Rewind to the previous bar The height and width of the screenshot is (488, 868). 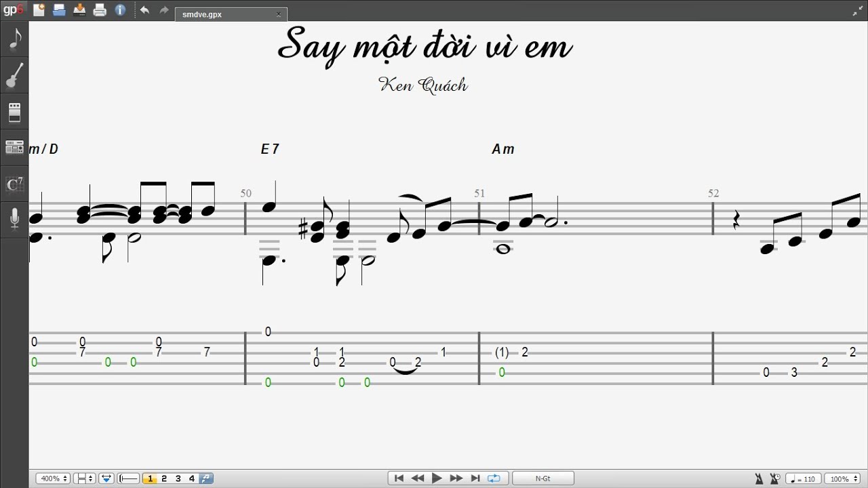(418, 479)
